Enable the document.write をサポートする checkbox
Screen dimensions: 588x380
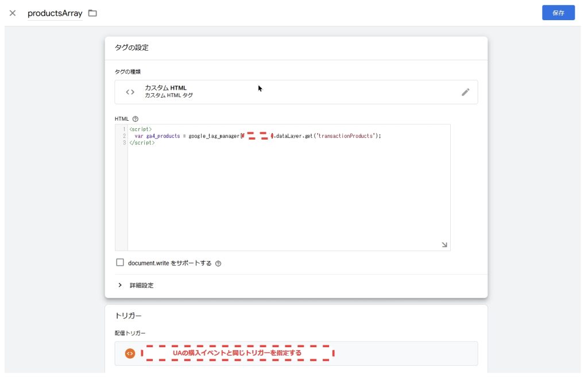point(120,263)
